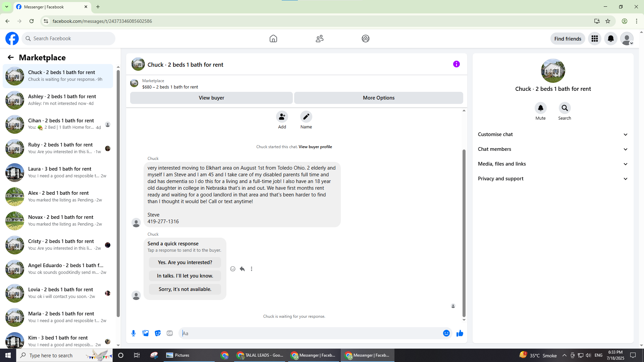This screenshot has height=362, width=644.
Task: Mute this conversation with bell icon
Action: click(540, 108)
